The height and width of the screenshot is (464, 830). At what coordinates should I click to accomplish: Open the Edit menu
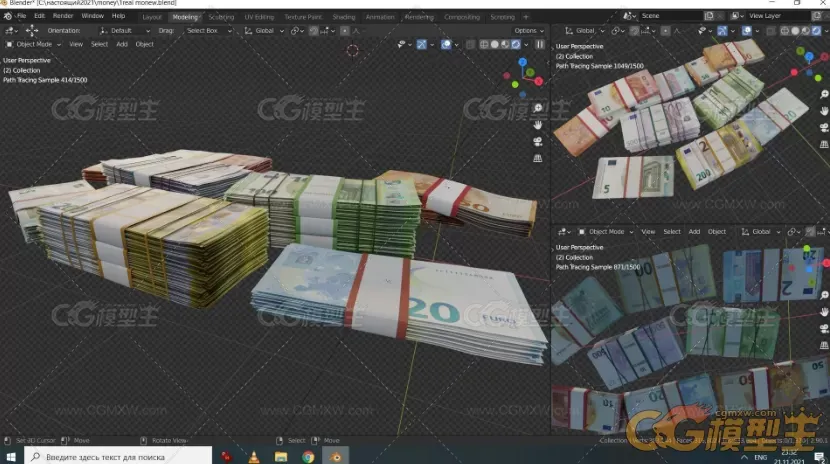pos(39,16)
